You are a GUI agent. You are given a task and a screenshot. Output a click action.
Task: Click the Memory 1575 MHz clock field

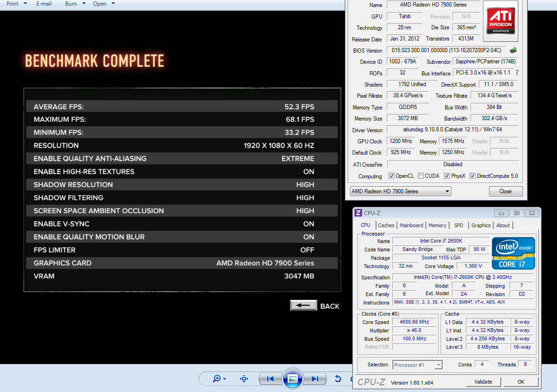[453, 141]
